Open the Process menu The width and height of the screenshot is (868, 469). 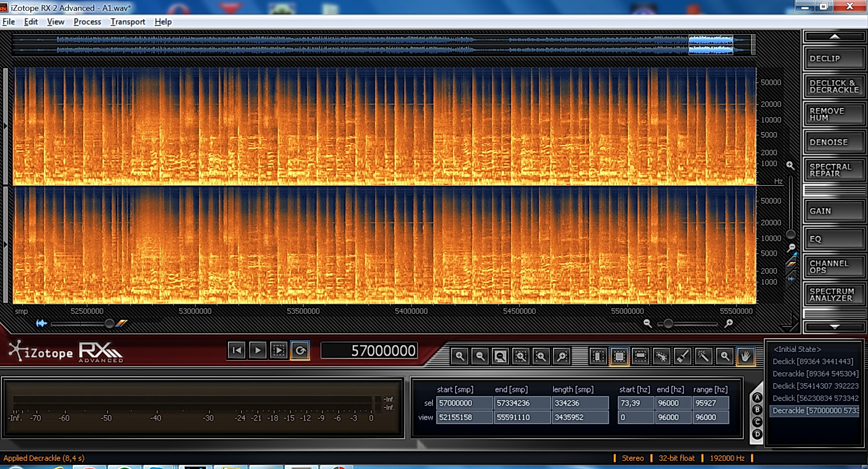coord(87,22)
